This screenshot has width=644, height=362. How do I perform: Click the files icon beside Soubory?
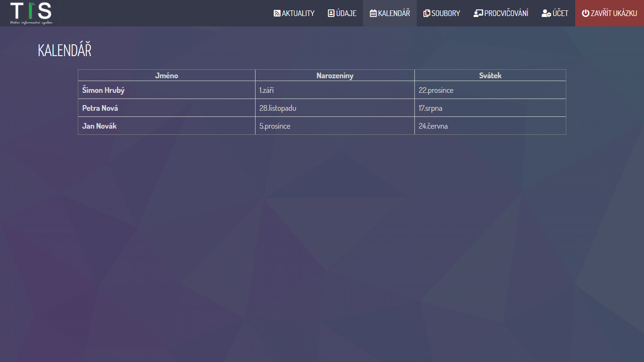(427, 13)
